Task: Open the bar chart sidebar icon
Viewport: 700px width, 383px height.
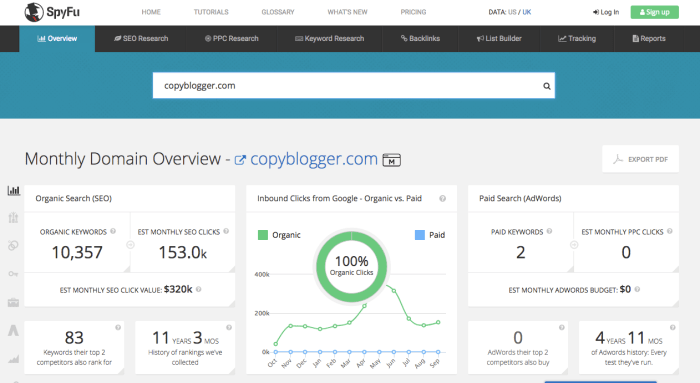Action: tap(13, 191)
